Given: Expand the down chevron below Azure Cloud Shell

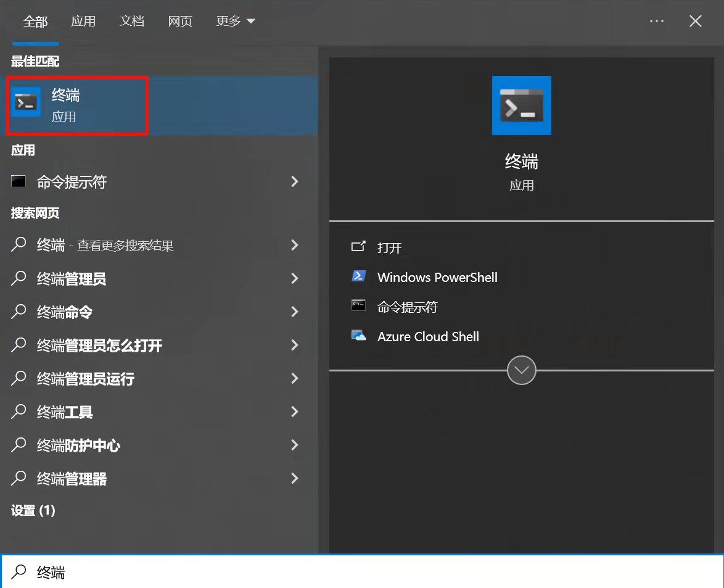Looking at the screenshot, I should (x=521, y=370).
